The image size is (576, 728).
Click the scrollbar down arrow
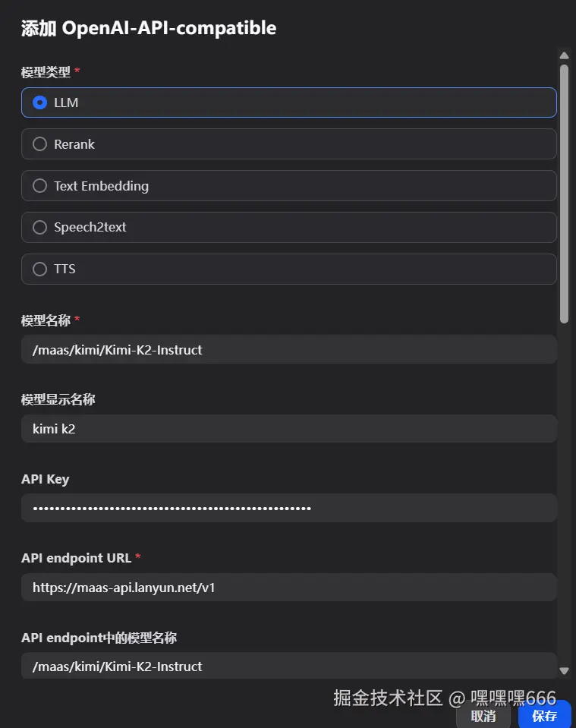565,671
